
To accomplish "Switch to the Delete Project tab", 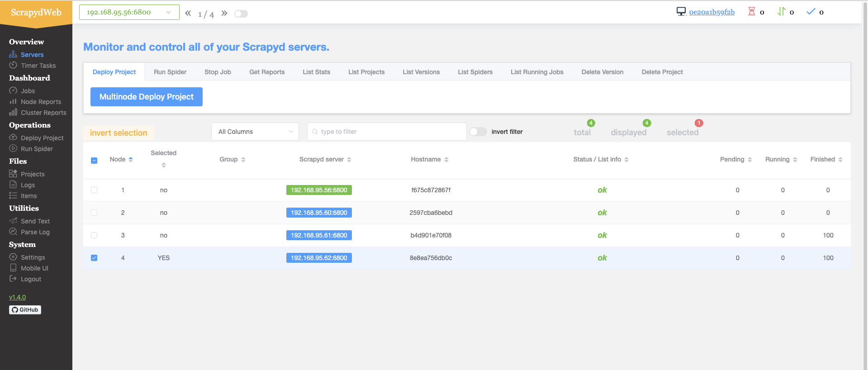I will (662, 72).
